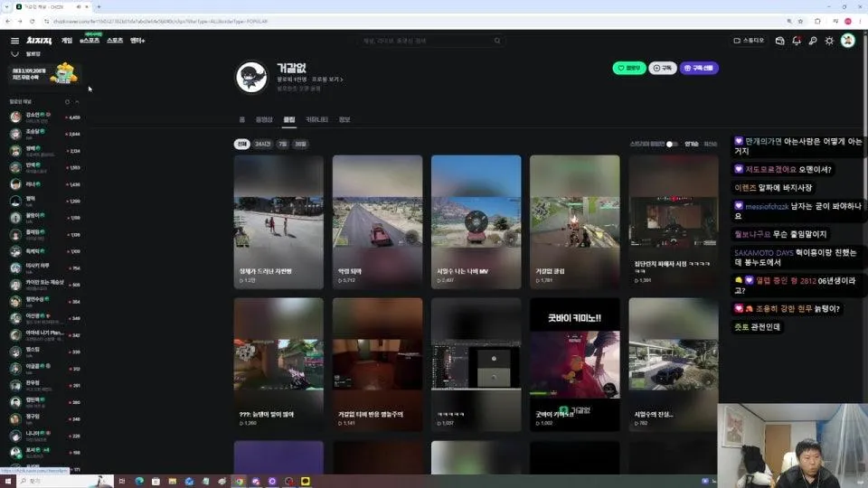This screenshot has height=488, width=868.
Task: Click the Chzzk logo in the header
Action: pyautogui.click(x=39, y=41)
